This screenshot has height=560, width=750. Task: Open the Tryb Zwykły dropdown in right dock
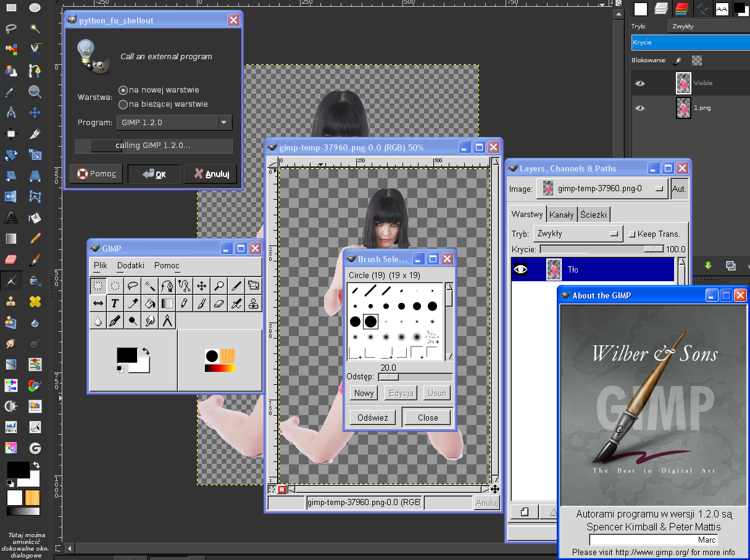(709, 27)
